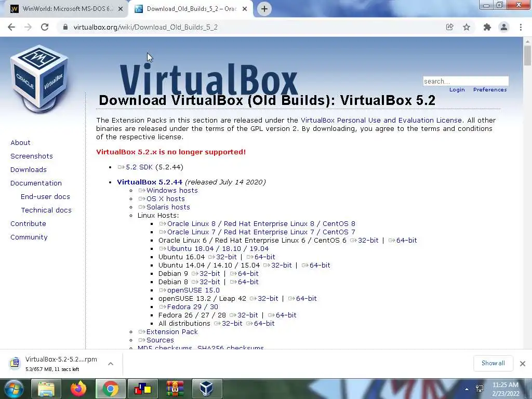Click Show all downloads button
This screenshot has height=399, width=532.
coord(493,363)
